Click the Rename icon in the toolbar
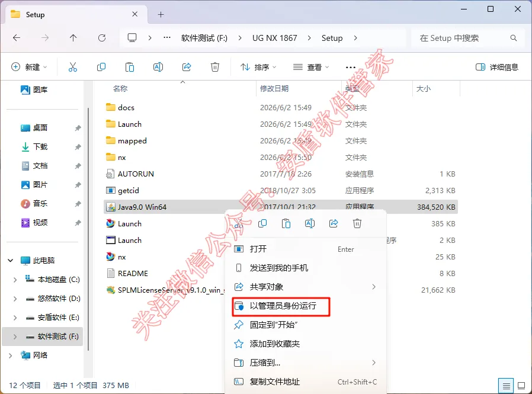Viewport: 532px width, 394px height. [x=158, y=67]
